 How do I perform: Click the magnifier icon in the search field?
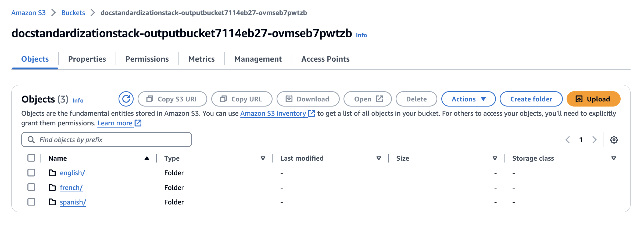31,140
